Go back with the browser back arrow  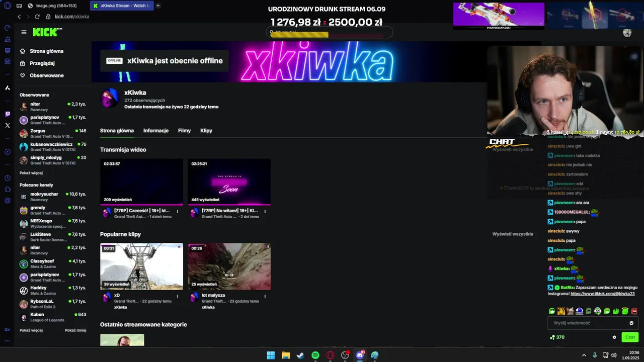(19, 17)
